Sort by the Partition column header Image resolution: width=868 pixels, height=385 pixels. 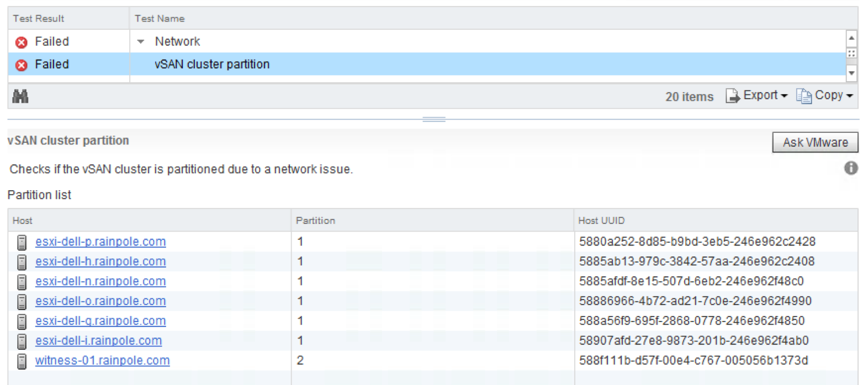(432, 221)
